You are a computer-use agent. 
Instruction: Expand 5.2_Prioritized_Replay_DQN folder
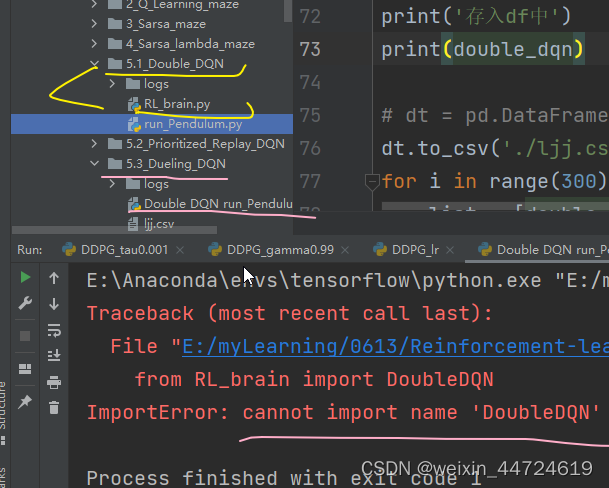94,144
